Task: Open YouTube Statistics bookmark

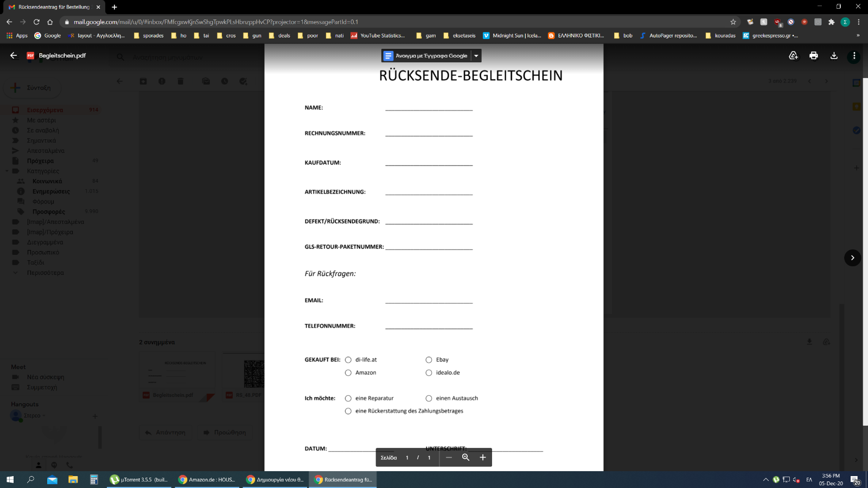Action: 378,36
